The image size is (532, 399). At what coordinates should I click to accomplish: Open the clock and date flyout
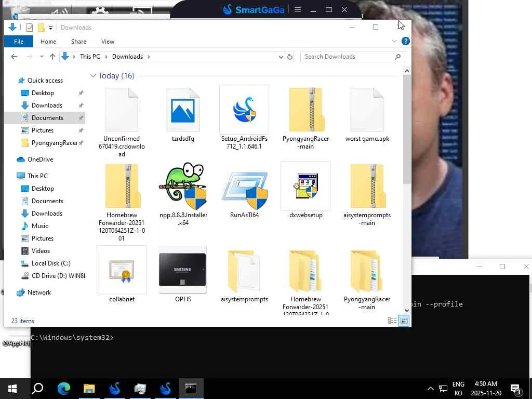point(486,389)
